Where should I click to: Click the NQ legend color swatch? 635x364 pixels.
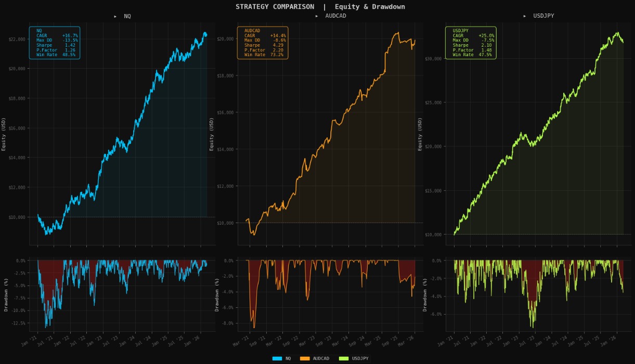tap(277, 358)
